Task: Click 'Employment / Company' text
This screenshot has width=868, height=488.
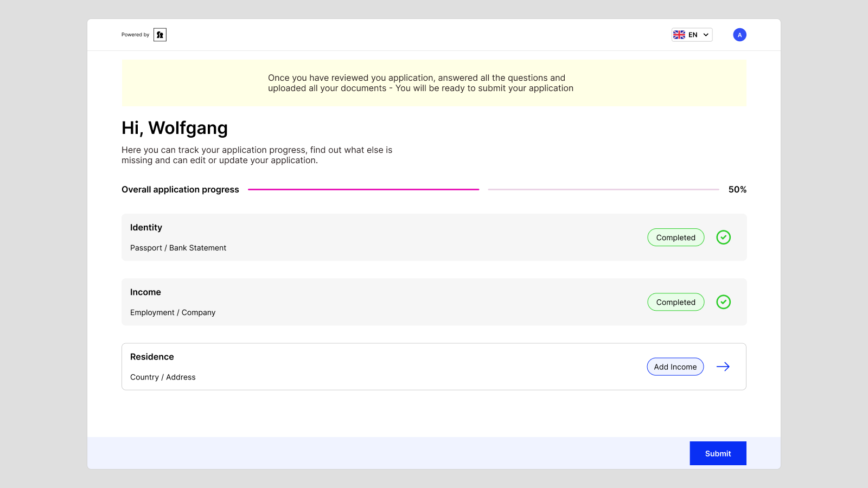Action: [x=173, y=312]
